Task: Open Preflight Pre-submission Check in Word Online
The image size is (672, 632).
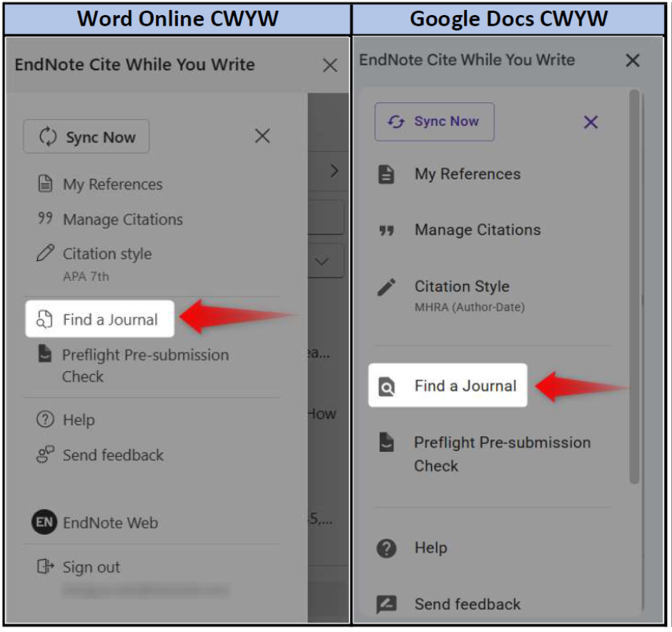Action: [x=145, y=365]
